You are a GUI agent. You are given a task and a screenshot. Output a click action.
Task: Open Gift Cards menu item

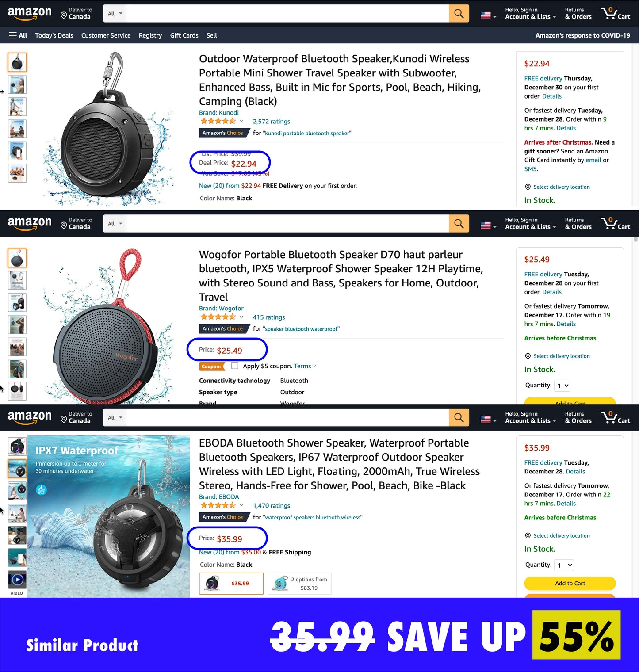point(184,35)
